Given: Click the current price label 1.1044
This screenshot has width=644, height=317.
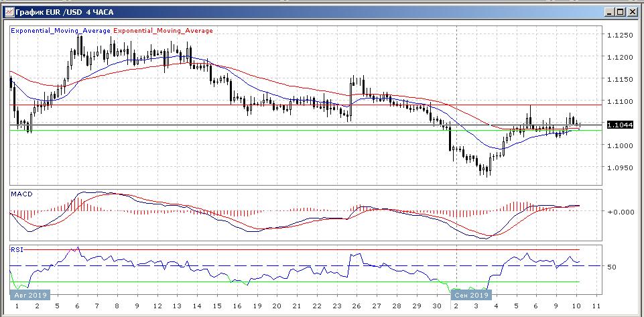Looking at the screenshot, I should click(620, 125).
